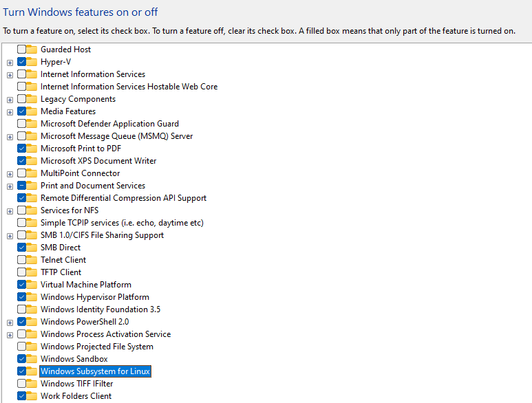Click the Work Folders Client folder icon
This screenshot has width=532, height=403.
[32, 396]
